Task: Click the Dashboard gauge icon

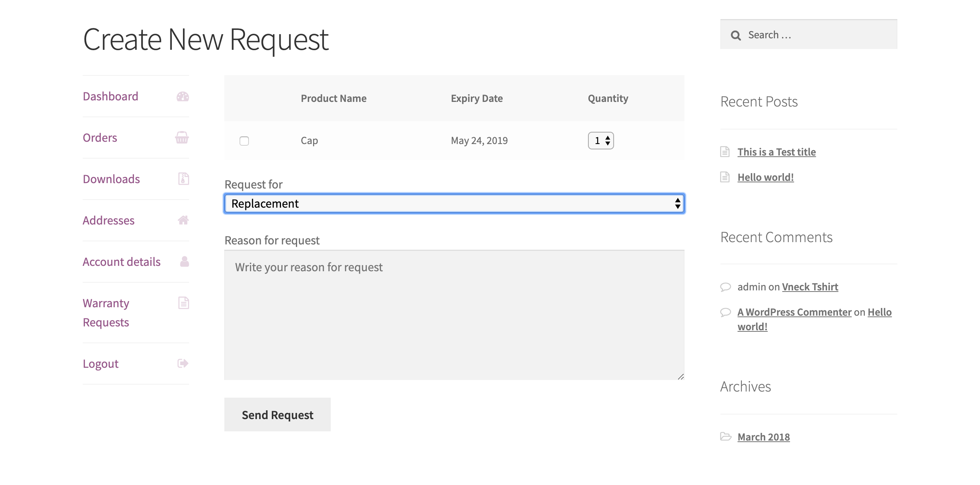Action: click(x=183, y=97)
